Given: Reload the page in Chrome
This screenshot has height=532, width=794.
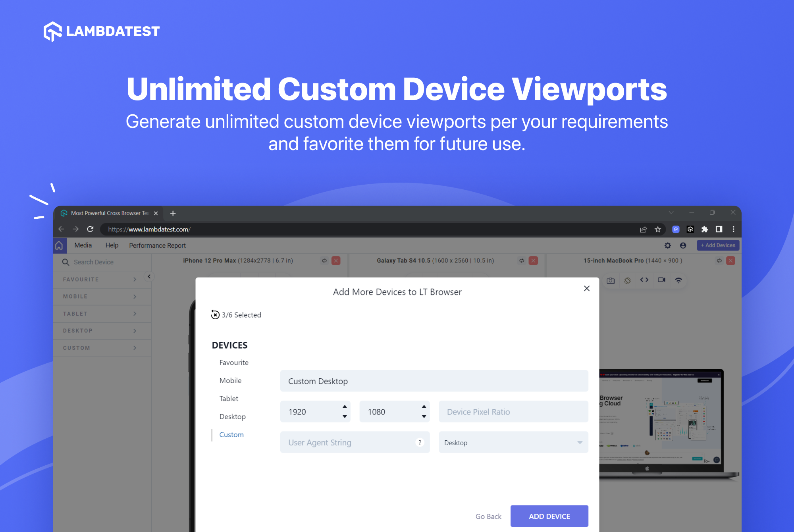Looking at the screenshot, I should point(90,229).
